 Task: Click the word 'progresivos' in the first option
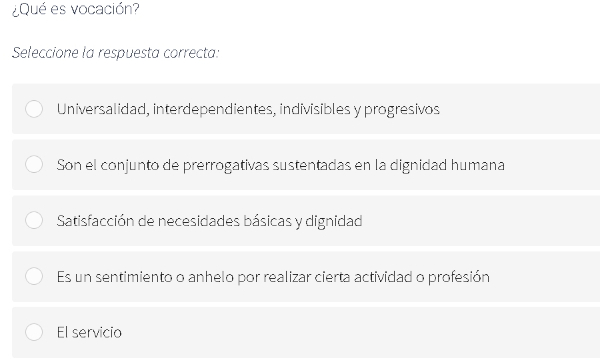click(x=401, y=110)
